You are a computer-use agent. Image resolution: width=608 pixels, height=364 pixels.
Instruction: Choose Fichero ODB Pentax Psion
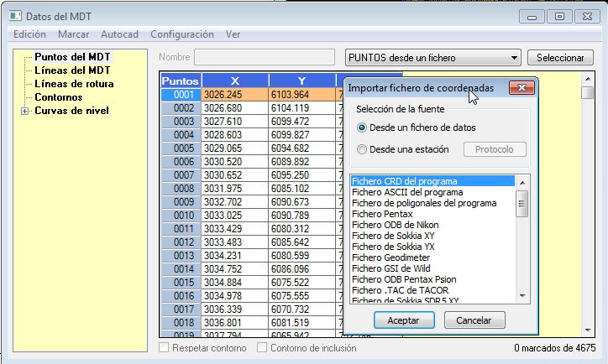[x=432, y=279]
